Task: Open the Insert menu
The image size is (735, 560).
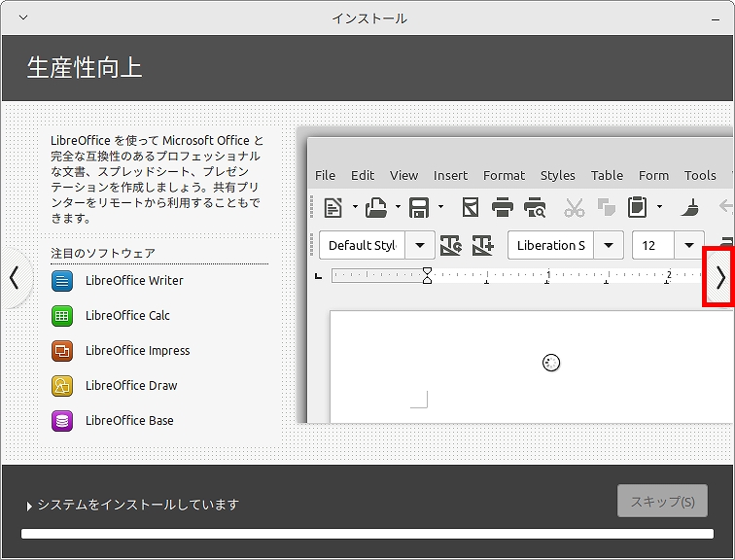Action: pyautogui.click(x=450, y=175)
